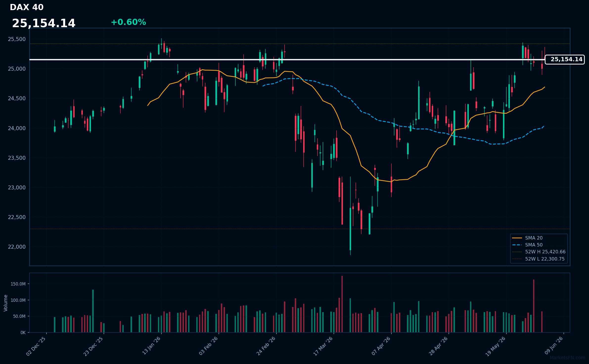Screen dimensions: 589x364
Task: Click the DAX 40 chart title
Action: pos(27,7)
